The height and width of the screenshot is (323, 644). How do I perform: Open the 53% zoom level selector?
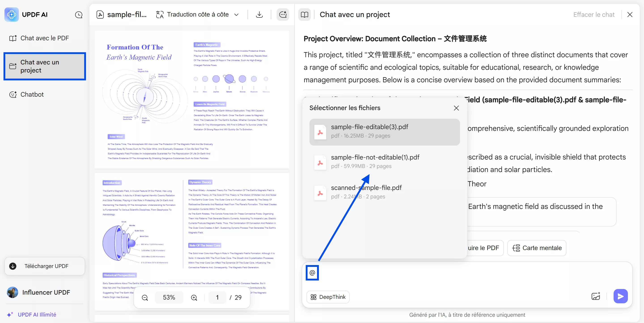pos(169,297)
